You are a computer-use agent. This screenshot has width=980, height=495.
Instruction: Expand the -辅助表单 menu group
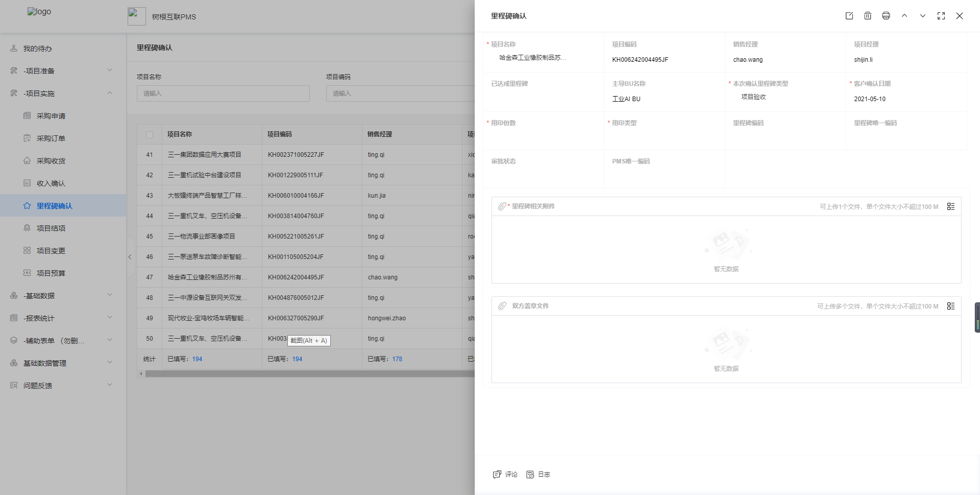[63, 341]
